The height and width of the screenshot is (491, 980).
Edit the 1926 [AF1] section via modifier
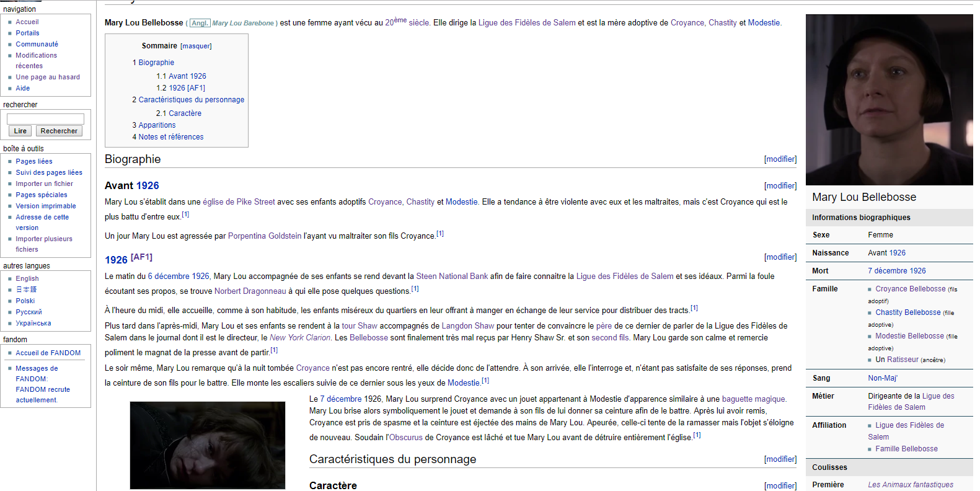780,257
